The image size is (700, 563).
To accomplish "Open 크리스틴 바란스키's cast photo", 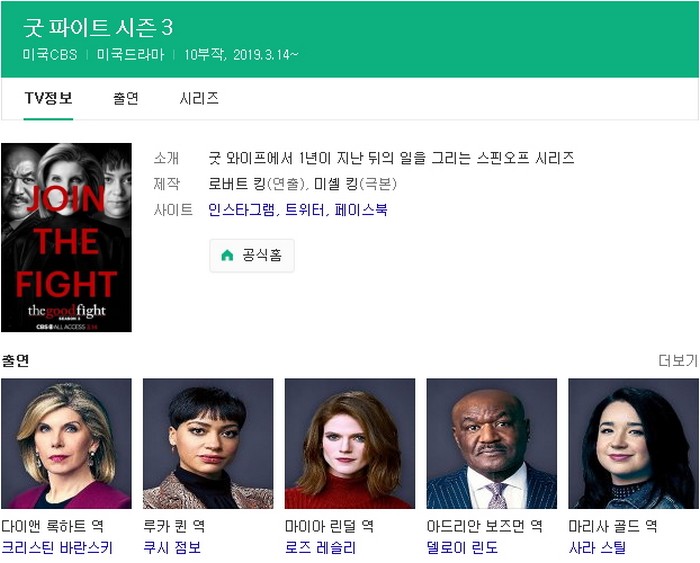I will point(67,444).
